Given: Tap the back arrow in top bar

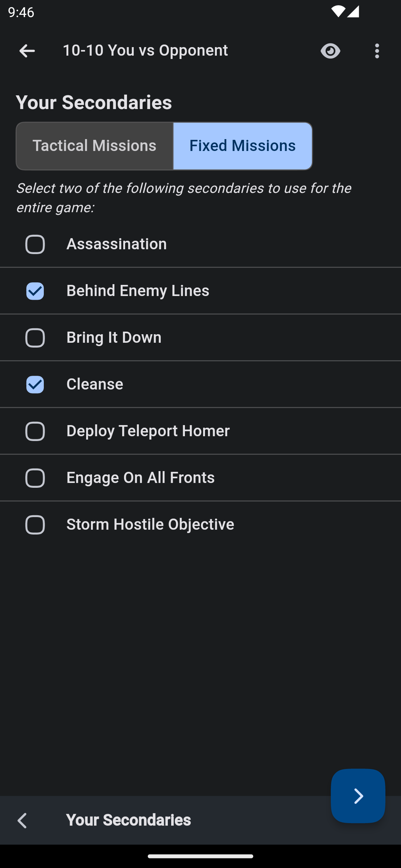Looking at the screenshot, I should click(x=27, y=51).
